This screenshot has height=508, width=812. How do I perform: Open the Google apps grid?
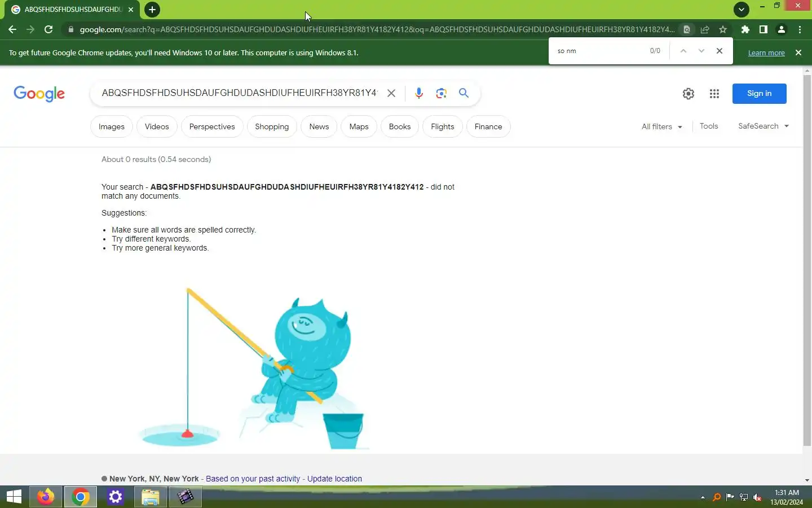[714, 94]
